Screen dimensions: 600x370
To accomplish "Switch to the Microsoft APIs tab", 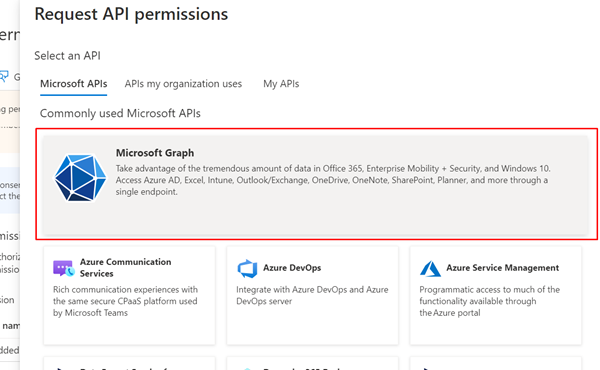I will (73, 84).
